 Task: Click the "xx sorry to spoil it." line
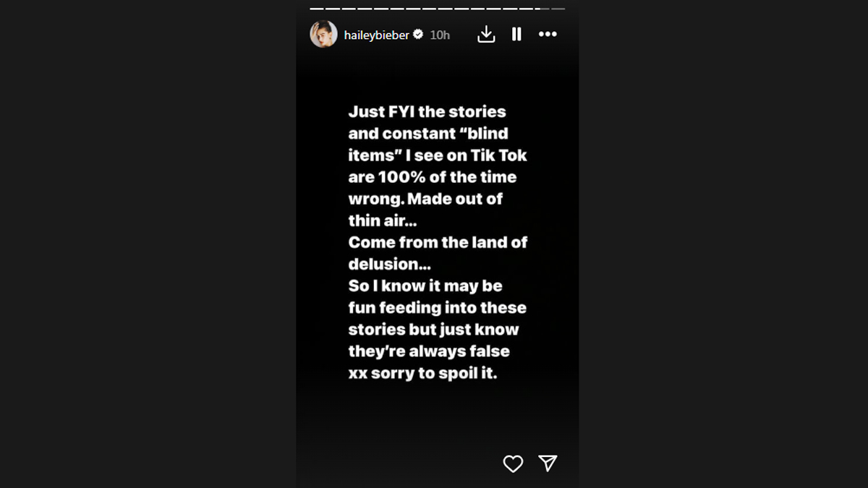pyautogui.click(x=422, y=373)
